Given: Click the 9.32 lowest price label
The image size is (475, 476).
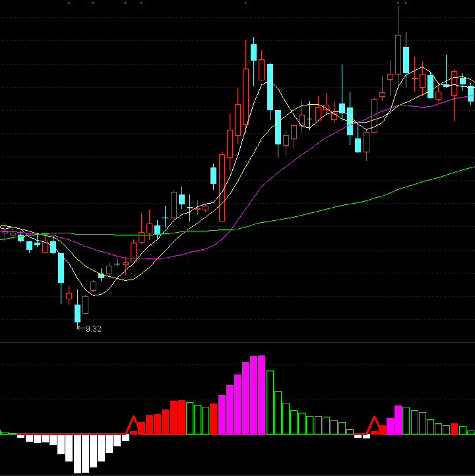Looking at the screenshot, I should pyautogui.click(x=94, y=329).
